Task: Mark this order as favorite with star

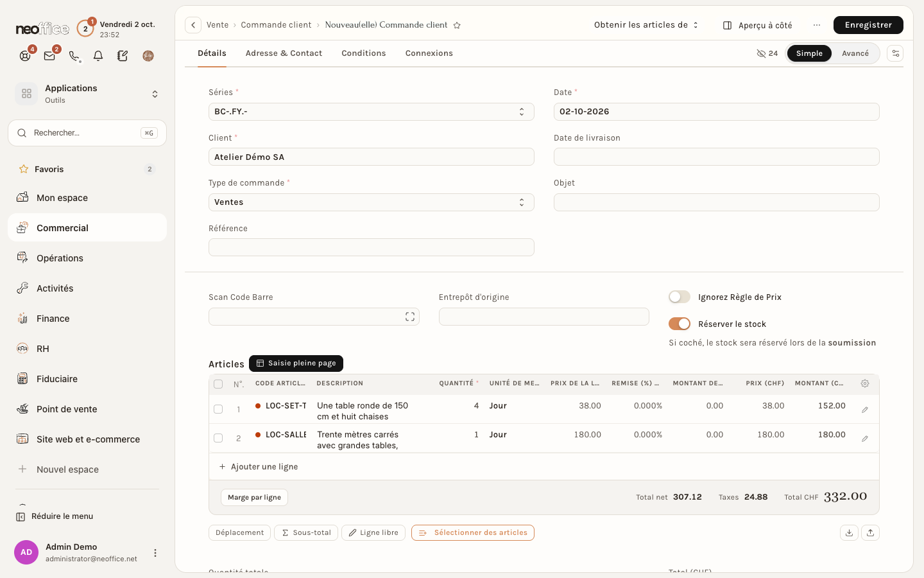Action: click(457, 25)
